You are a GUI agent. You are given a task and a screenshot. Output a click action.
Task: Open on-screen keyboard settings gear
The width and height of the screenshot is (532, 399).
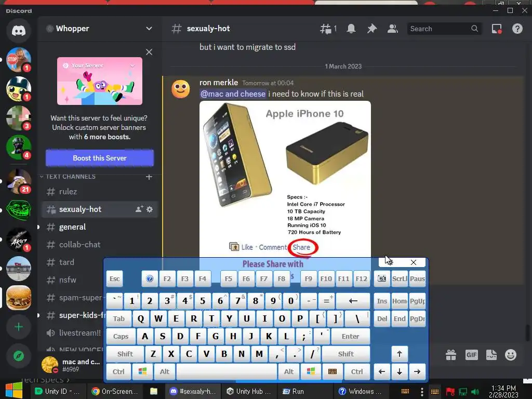(390, 262)
